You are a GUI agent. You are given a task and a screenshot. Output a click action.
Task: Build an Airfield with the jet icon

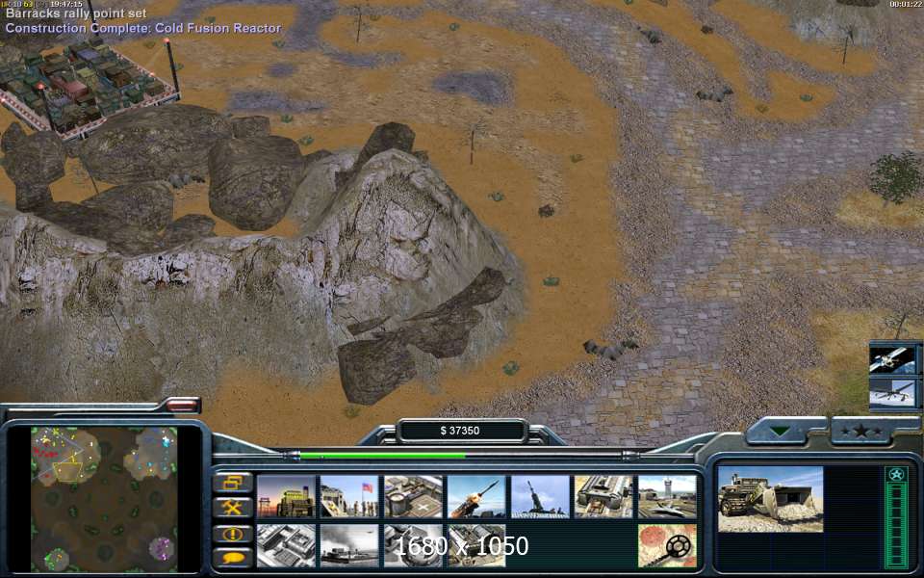668,497
